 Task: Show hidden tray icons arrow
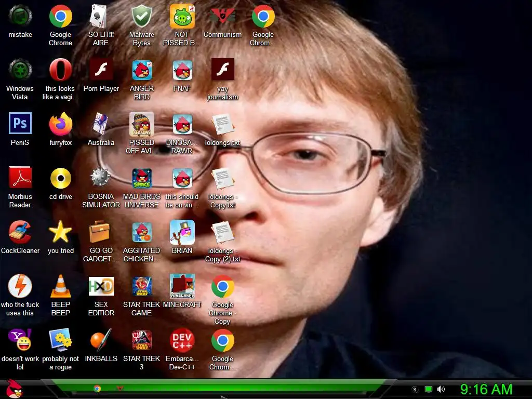[415, 390]
